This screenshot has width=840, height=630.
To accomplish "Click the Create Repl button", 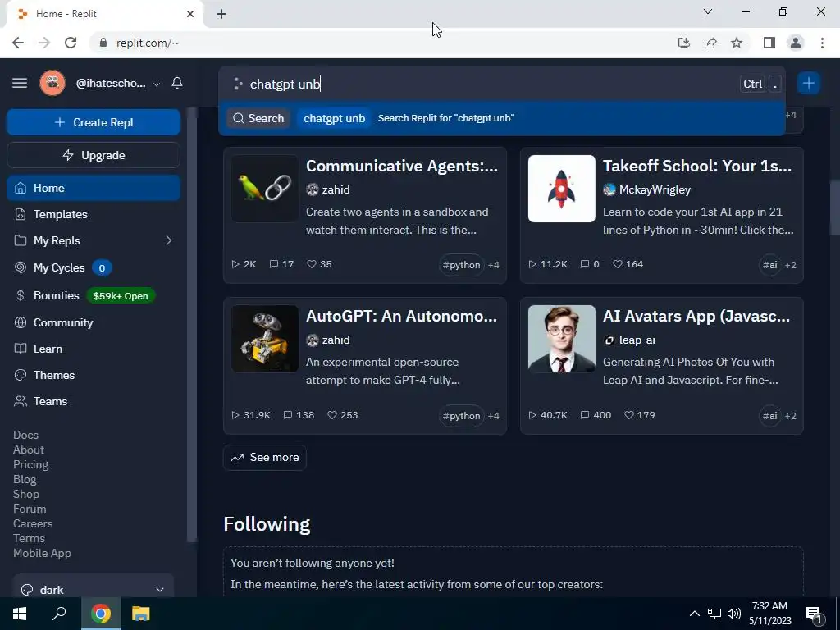I will [x=94, y=122].
